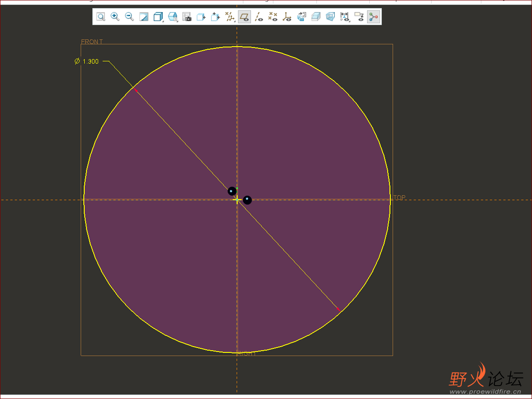This screenshot has width=532, height=399.
Task: Select the upper-left black sketch point
Action: (x=232, y=191)
